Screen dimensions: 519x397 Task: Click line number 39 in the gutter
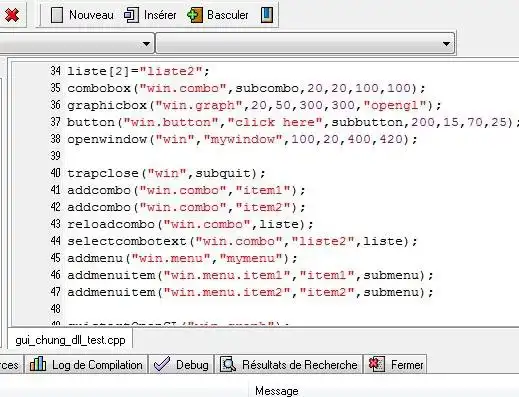click(x=55, y=156)
